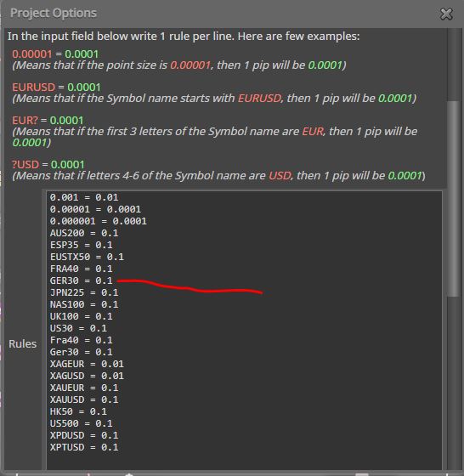Click the vertical scrollbar thumb in Project Options
Screen dimensions: 464x476
pos(454,199)
